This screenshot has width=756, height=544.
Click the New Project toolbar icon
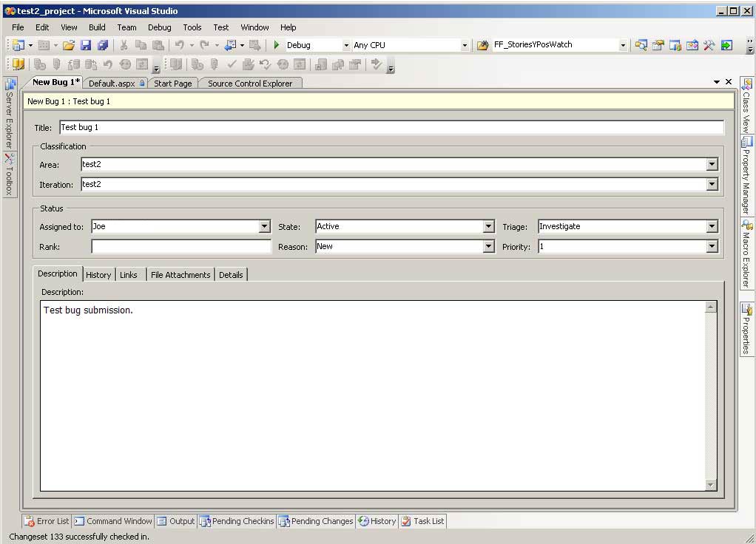[18, 45]
